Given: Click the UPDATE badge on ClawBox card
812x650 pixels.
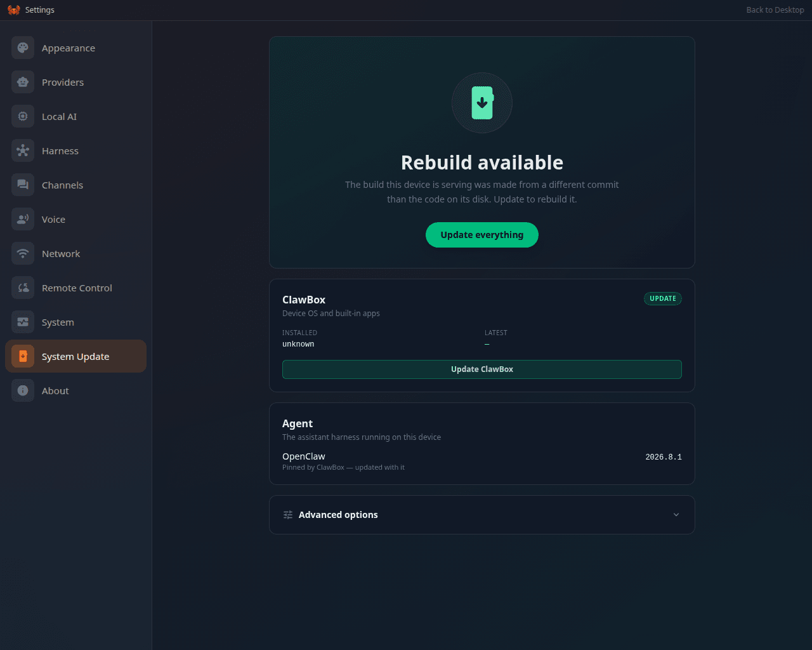Looking at the screenshot, I should coord(663,298).
